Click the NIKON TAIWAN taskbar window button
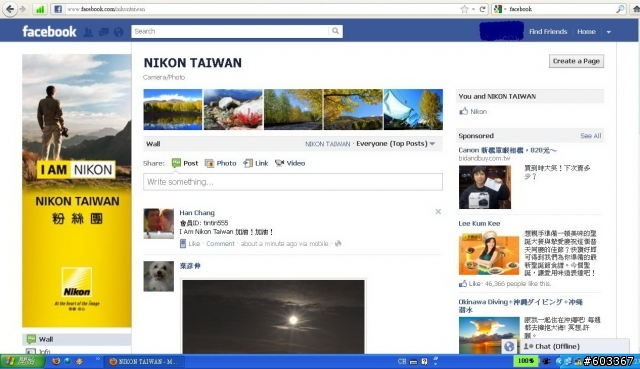The image size is (640, 369). [145, 362]
